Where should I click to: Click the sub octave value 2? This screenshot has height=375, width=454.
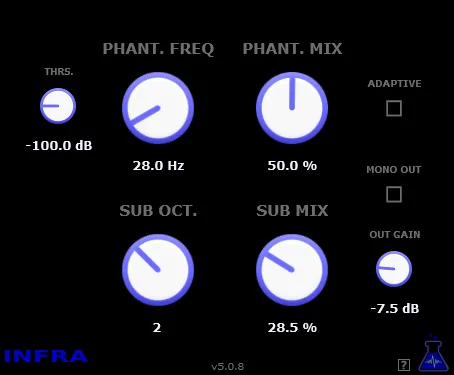click(x=157, y=328)
